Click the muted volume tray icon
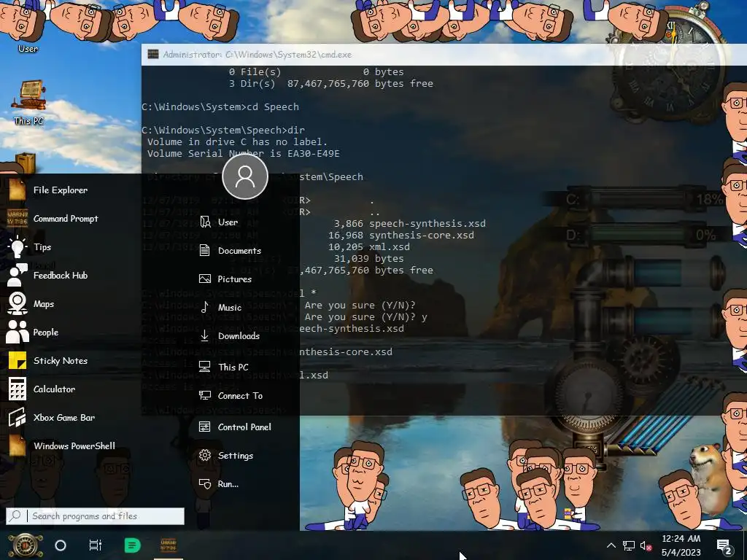Viewport: 747px width, 560px height. pyautogui.click(x=646, y=545)
